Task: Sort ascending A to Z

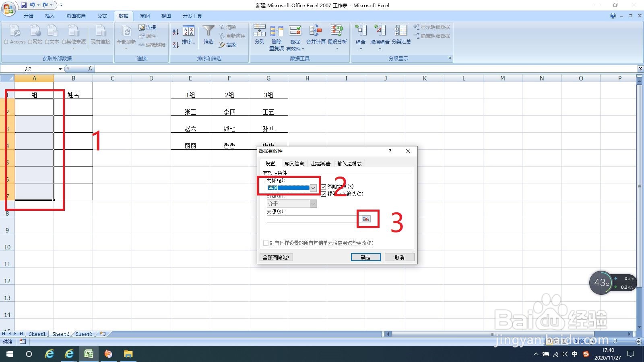Action: coord(176,32)
